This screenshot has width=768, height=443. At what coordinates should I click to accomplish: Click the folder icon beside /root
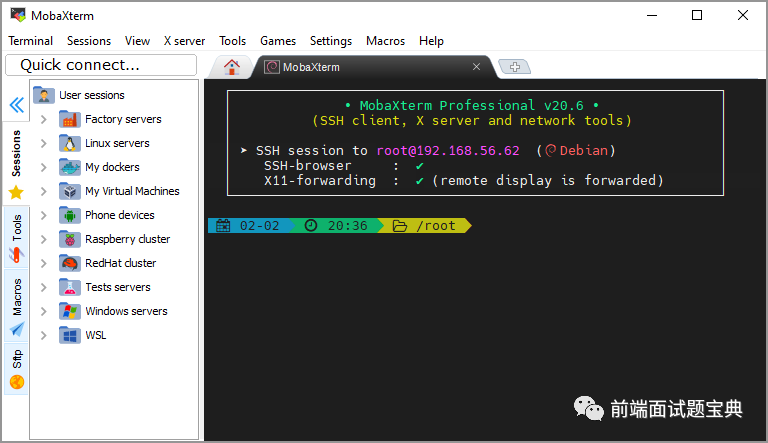click(400, 226)
